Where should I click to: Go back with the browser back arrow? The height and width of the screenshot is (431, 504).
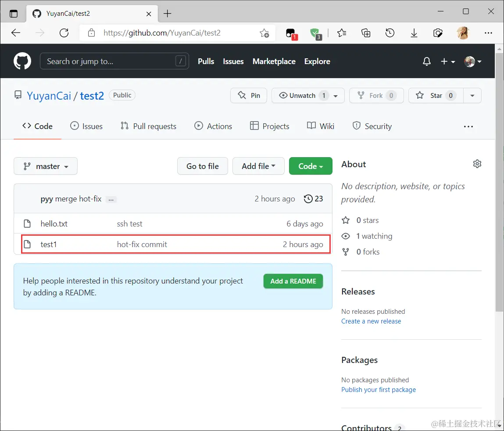(15, 33)
